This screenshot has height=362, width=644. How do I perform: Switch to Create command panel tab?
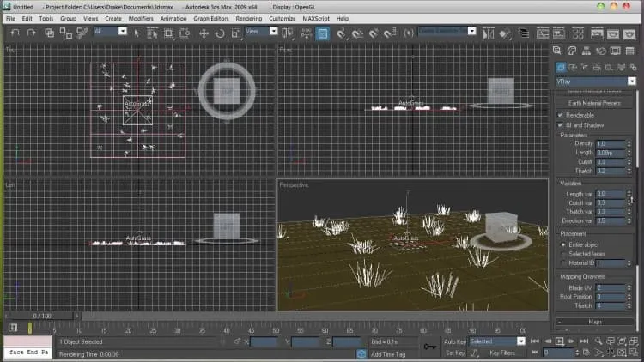click(557, 51)
